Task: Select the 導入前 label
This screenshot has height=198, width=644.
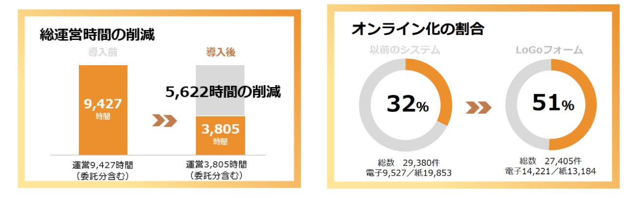Action: pyautogui.click(x=103, y=52)
